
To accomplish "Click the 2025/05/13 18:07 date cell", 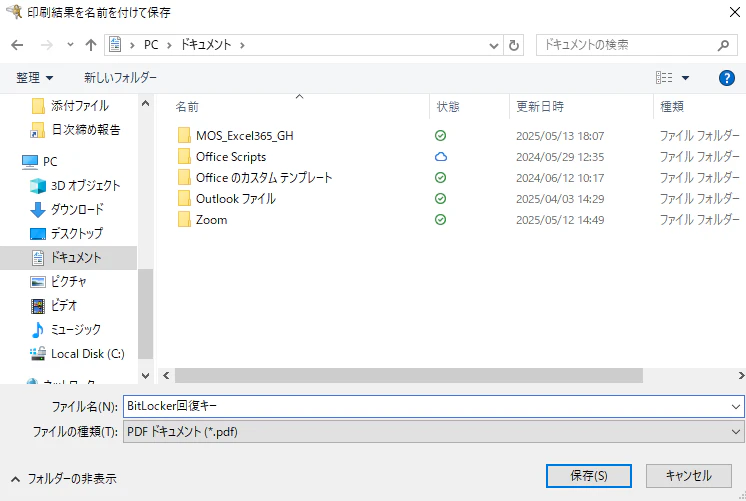I will pos(560,136).
